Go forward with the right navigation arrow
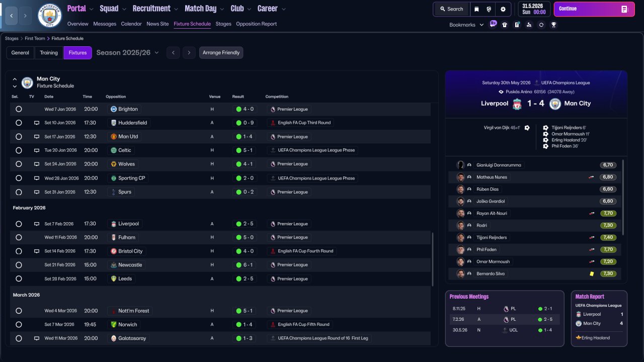The width and height of the screenshot is (644, 362). pyautogui.click(x=25, y=16)
